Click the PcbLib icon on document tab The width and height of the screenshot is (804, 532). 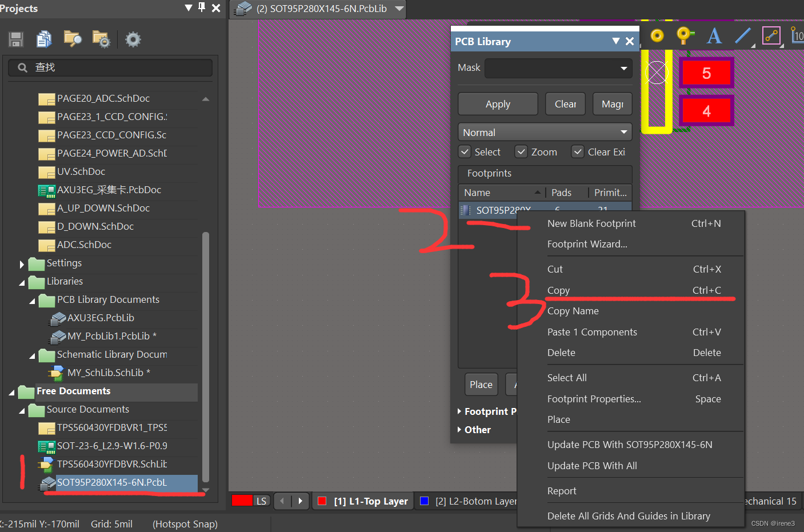coord(244,9)
